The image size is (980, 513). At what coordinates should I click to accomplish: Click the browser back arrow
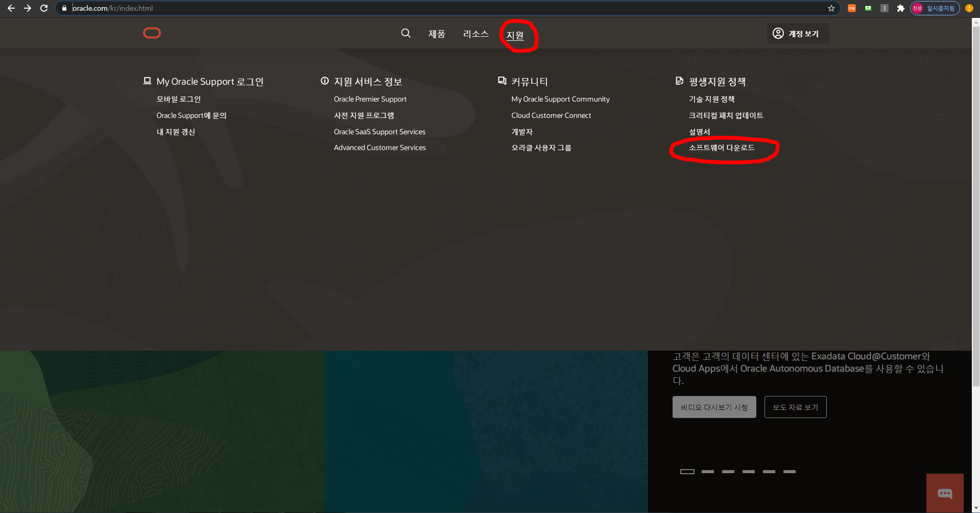click(x=11, y=8)
